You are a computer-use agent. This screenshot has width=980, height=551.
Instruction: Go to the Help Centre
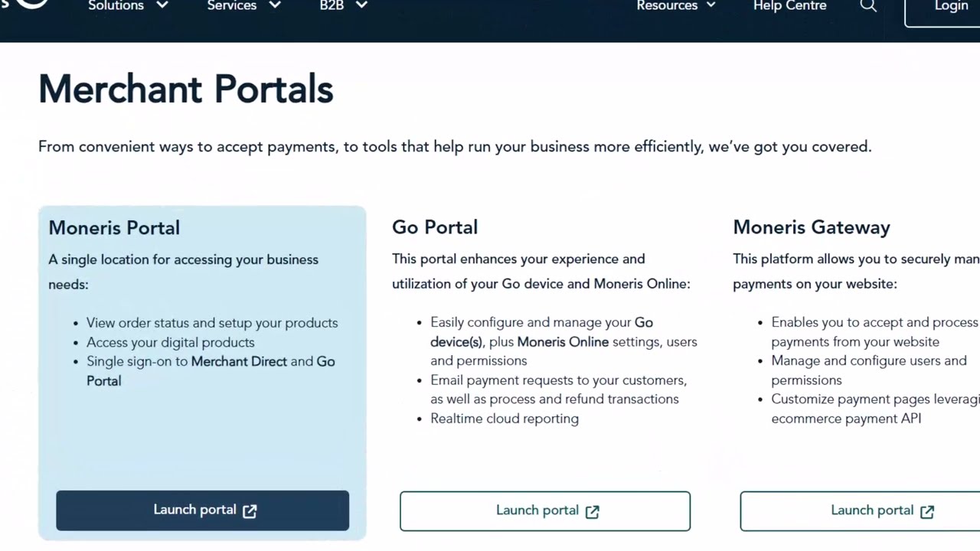[x=789, y=5]
